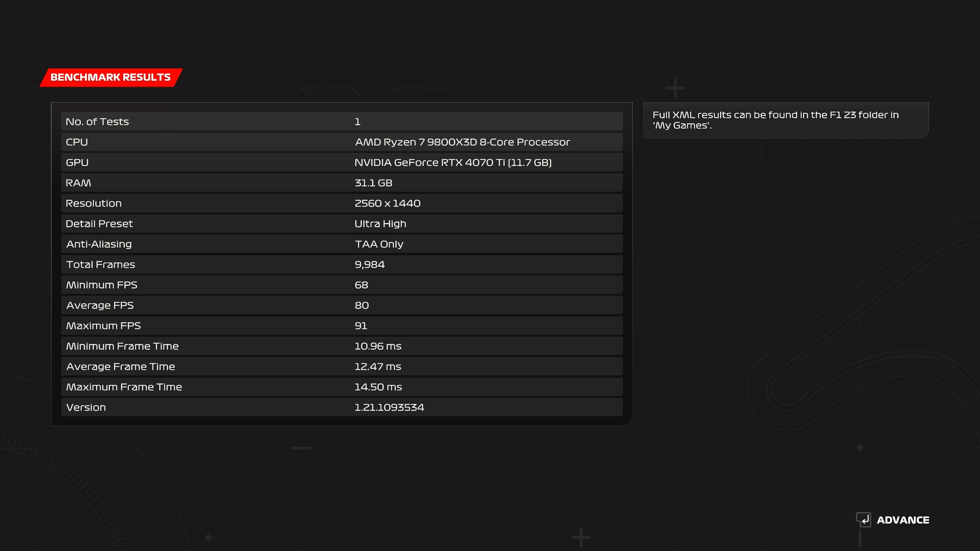Click the 'No. of Tests' row label
The image size is (980, 551).
(97, 122)
